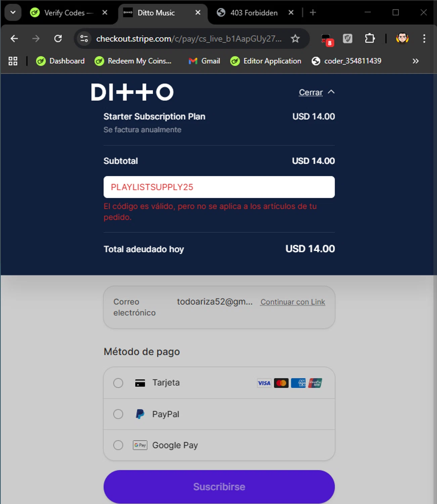Reload the checkout page

(58, 39)
